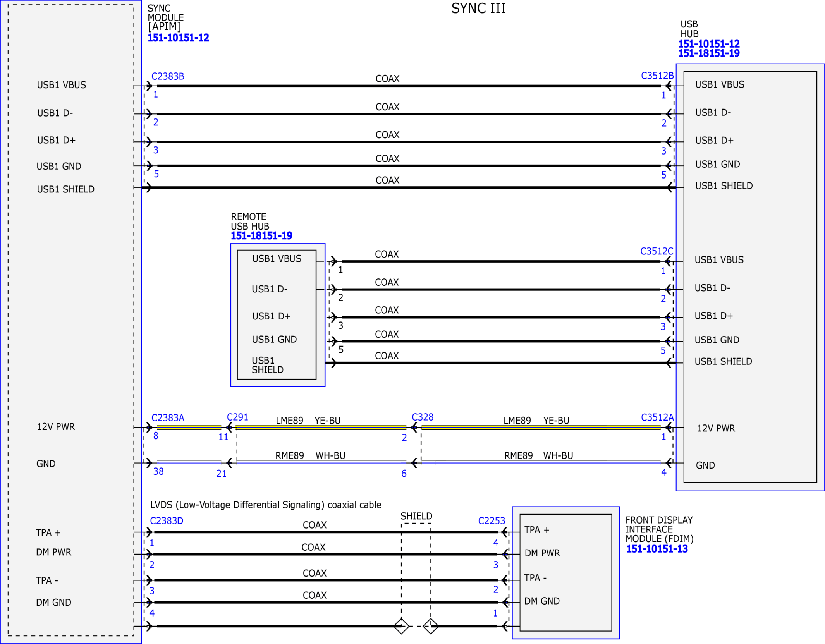This screenshot has width=825, height=644.
Task: Select LME89 YE-BU wire between C291 and C328
Action: click(x=321, y=428)
